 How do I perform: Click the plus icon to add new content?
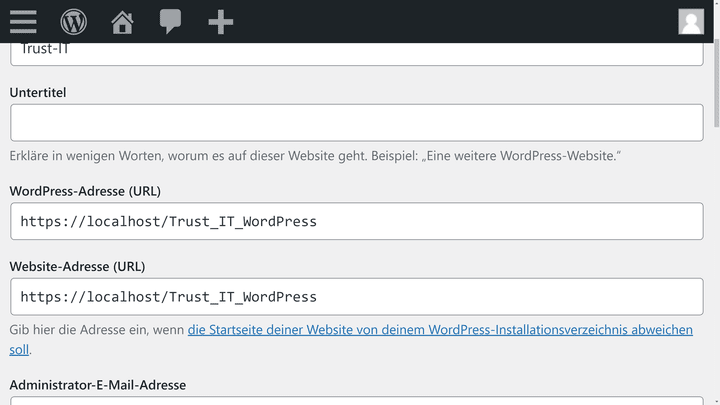pos(221,22)
